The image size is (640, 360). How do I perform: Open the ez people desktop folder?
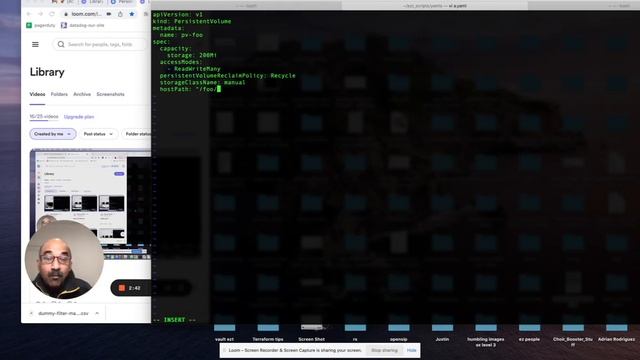529,331
